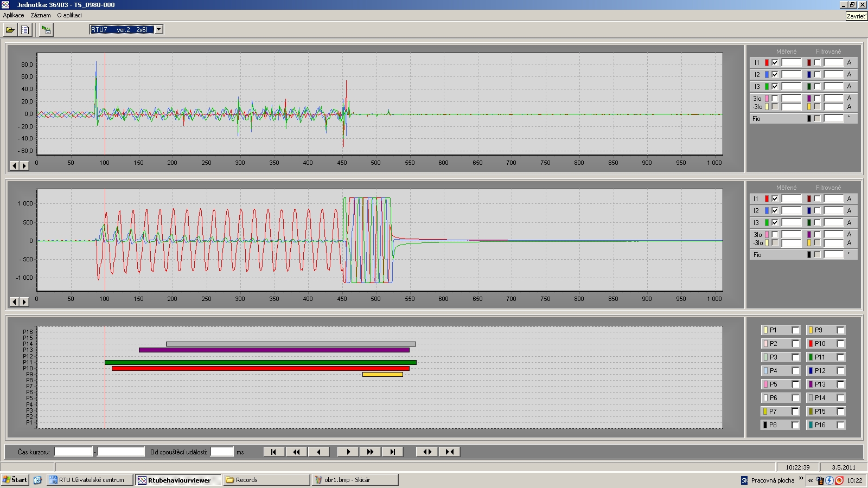
Task: Expand hidden tray icons chevron
Action: [x=810, y=480]
